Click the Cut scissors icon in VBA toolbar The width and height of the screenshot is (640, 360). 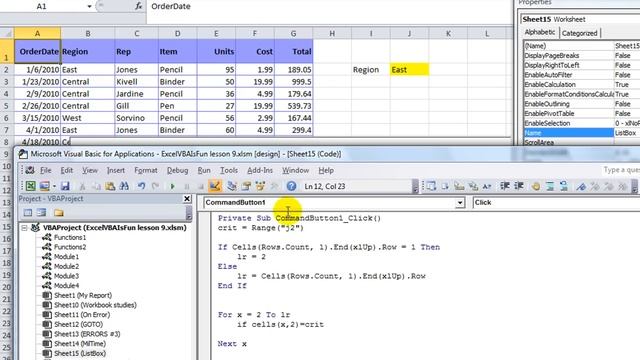82,186
